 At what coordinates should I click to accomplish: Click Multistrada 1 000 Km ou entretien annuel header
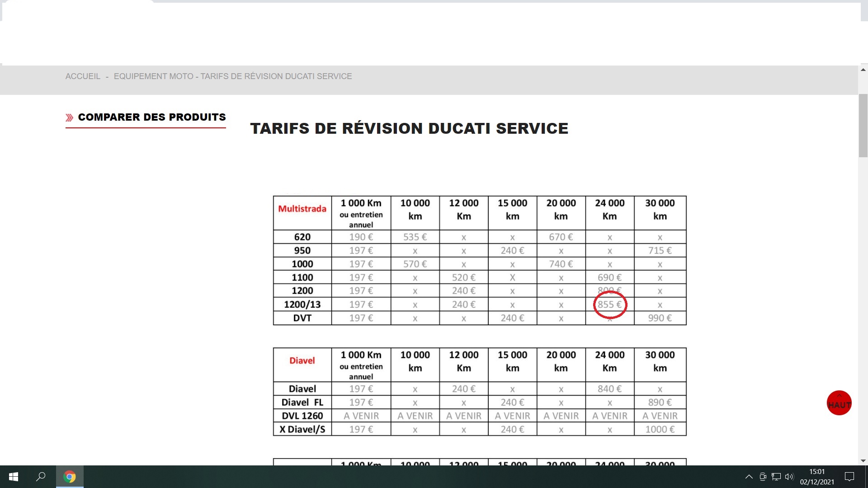(361, 213)
